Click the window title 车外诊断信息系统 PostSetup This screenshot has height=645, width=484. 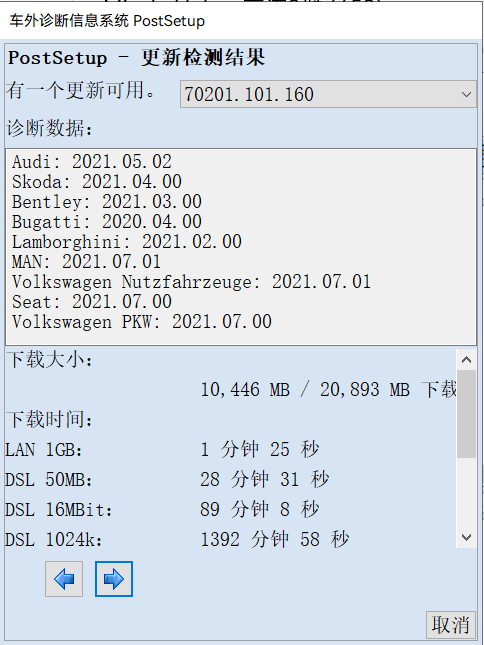tap(107, 21)
